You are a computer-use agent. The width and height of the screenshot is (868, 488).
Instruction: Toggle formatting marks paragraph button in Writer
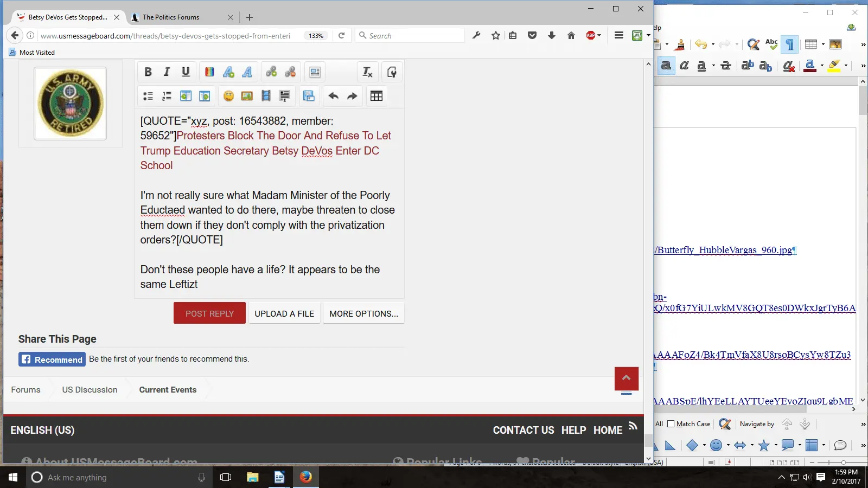click(790, 44)
